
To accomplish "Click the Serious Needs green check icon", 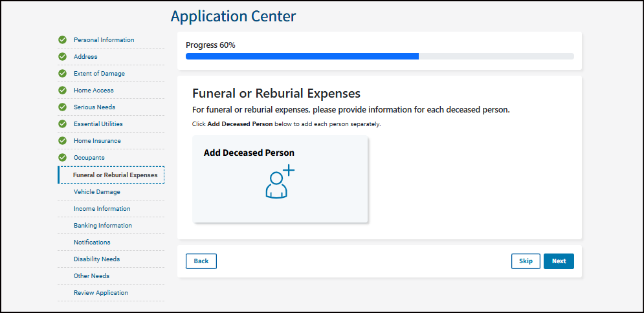I will click(63, 107).
